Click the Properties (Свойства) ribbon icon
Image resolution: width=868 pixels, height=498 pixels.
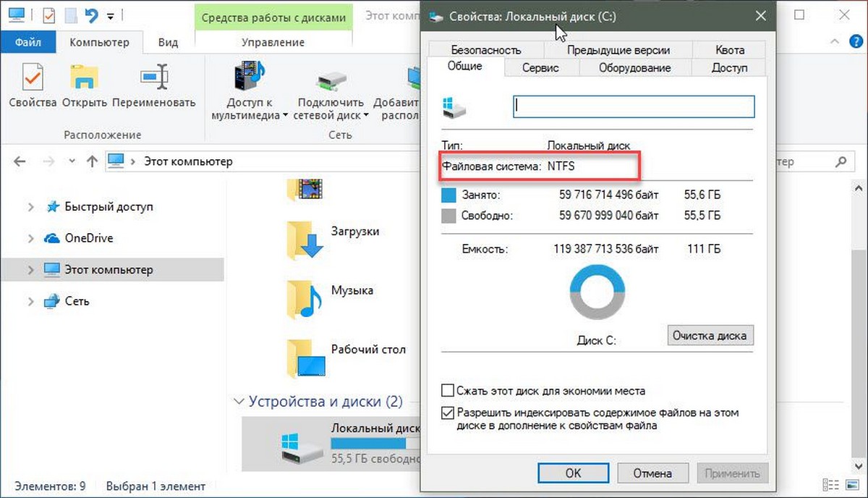pos(33,80)
